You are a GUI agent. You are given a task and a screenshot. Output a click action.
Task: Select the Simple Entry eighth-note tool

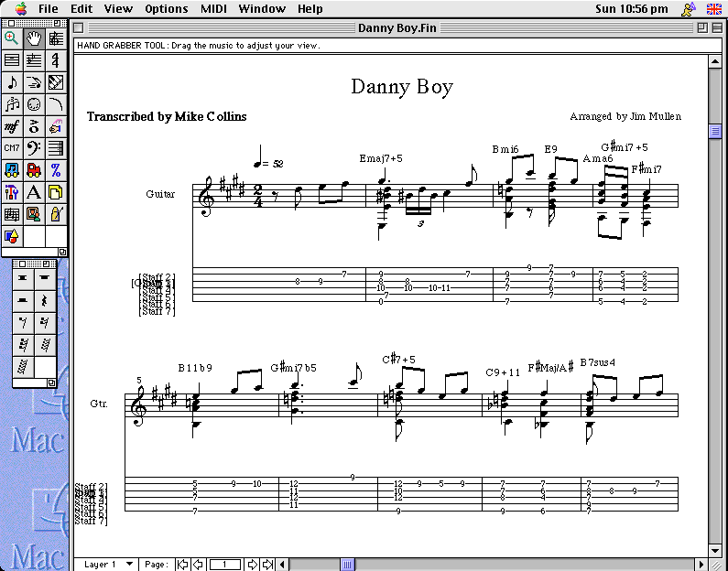point(12,82)
